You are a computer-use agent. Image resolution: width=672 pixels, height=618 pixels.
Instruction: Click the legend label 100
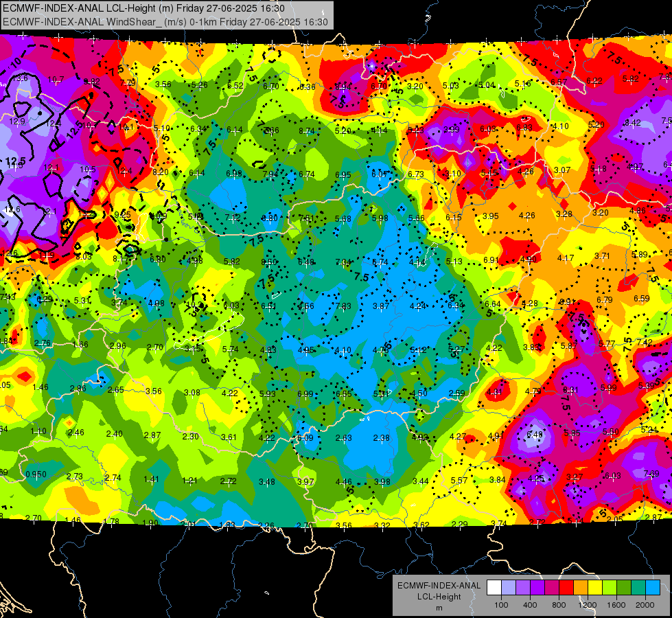pos(501,605)
